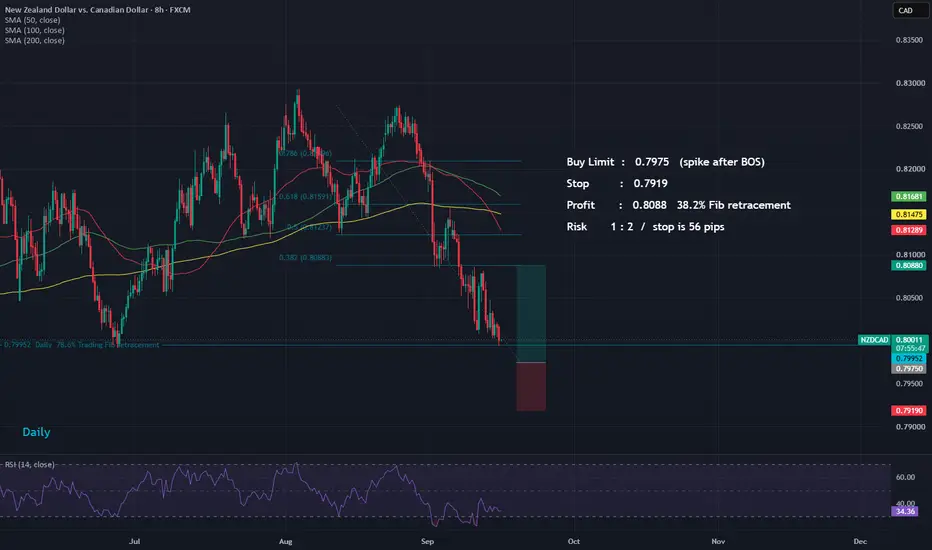Click the CAD currency button
This screenshot has width=932, height=550.
click(x=910, y=10)
